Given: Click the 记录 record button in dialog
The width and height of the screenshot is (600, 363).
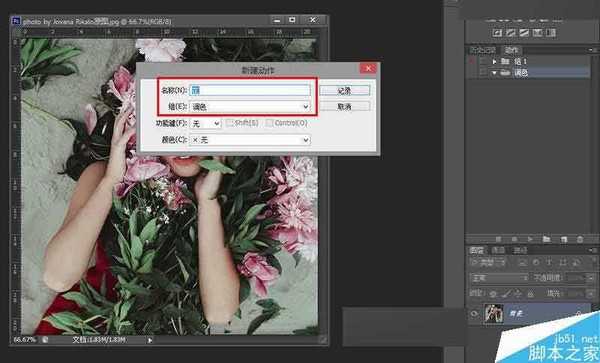Looking at the screenshot, I should click(344, 91).
